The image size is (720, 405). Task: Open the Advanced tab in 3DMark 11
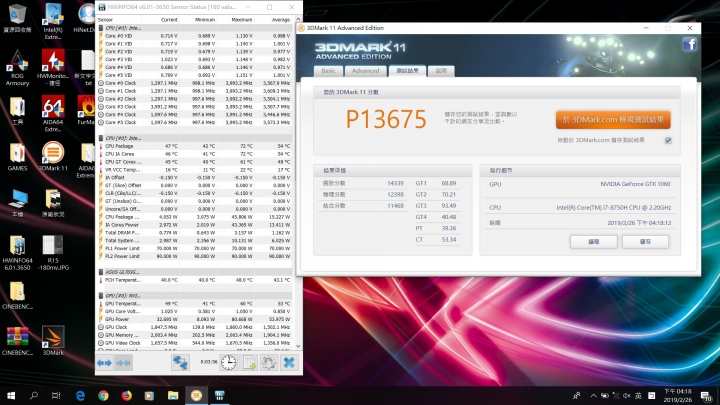coord(366,71)
